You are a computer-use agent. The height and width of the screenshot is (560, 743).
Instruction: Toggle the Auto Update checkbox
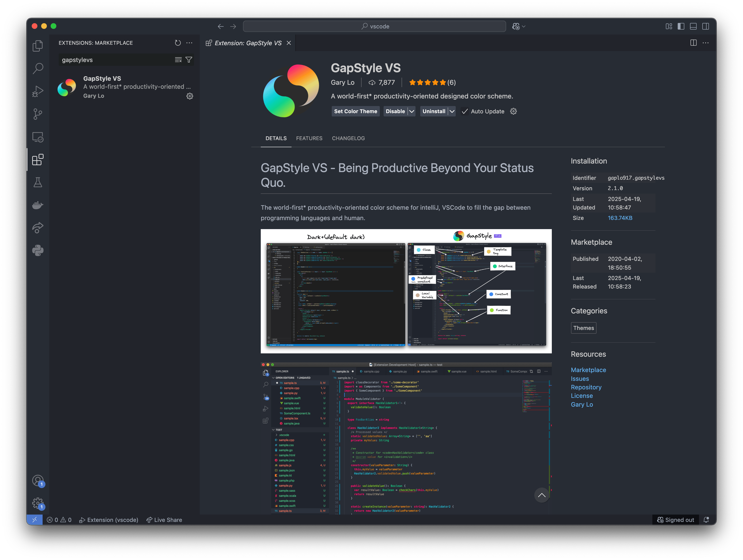coord(465,111)
